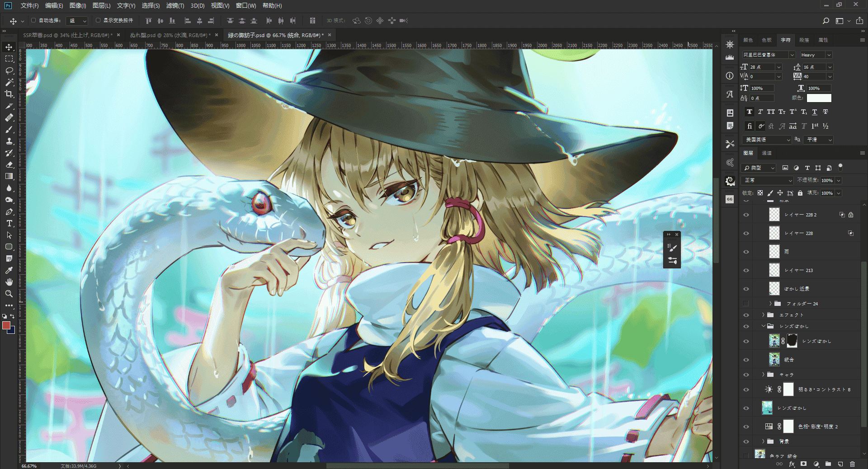Image resolution: width=868 pixels, height=469 pixels.
Task: Select the Gradient tool
Action: click(9, 176)
